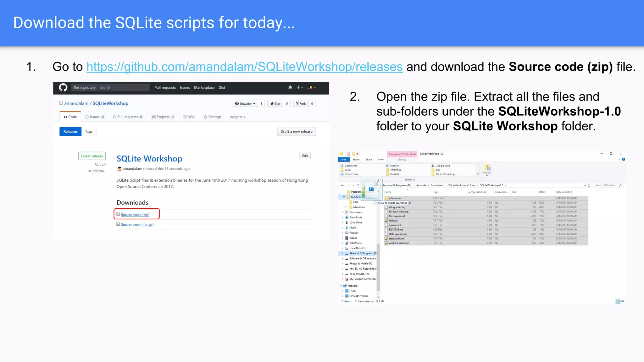Open the SQLite Workshop release title
The image size is (644, 362).
[149, 159]
